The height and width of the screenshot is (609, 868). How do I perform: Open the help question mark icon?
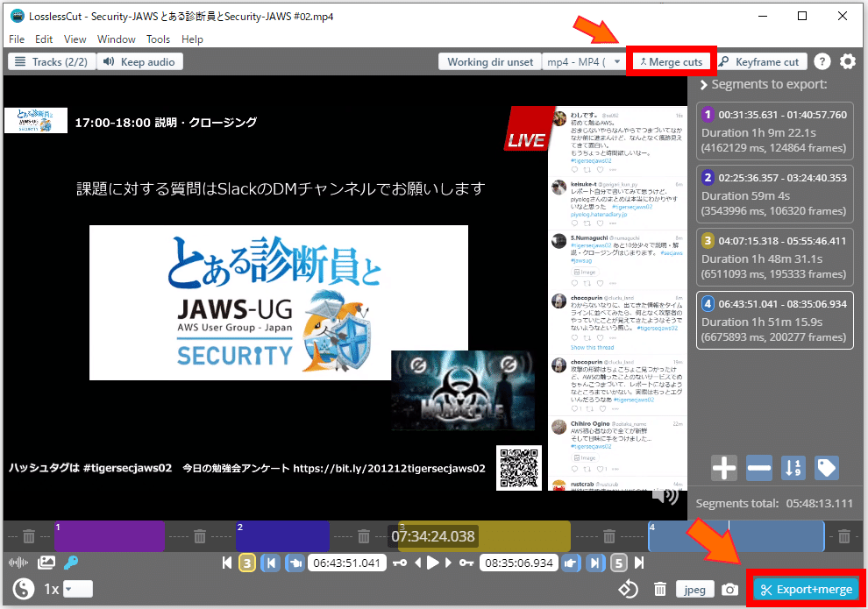(x=822, y=61)
